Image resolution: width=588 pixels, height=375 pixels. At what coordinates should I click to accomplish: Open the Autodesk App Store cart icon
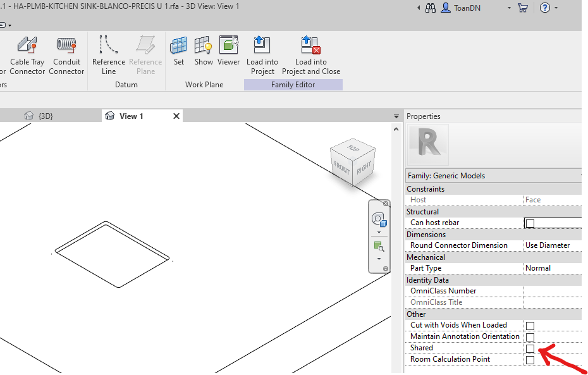523,9
